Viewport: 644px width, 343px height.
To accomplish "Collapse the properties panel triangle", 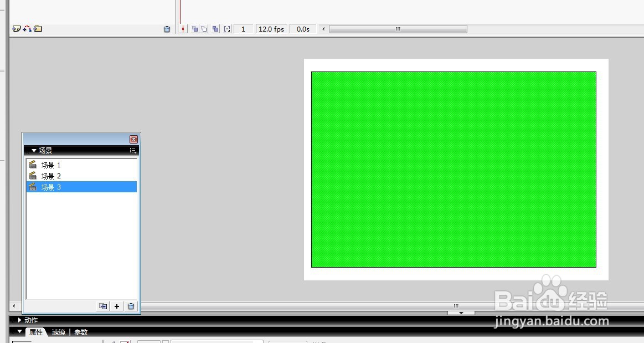I will pos(19,331).
